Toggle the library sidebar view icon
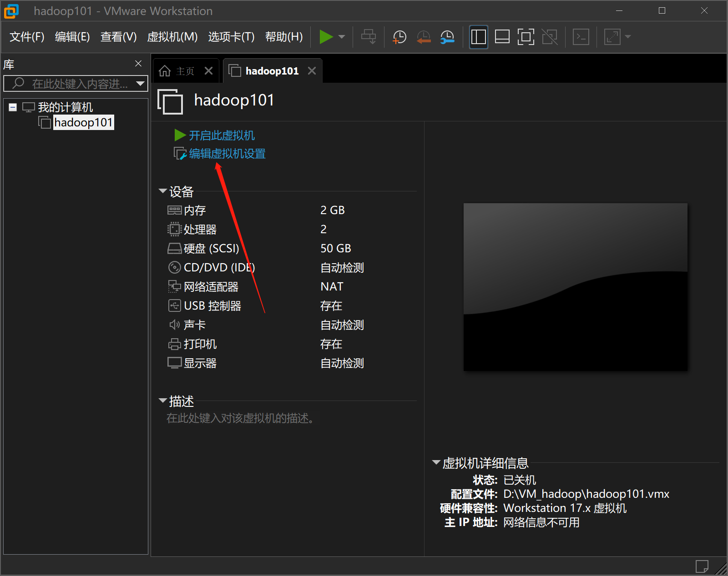Image resolution: width=728 pixels, height=576 pixels. click(x=478, y=37)
